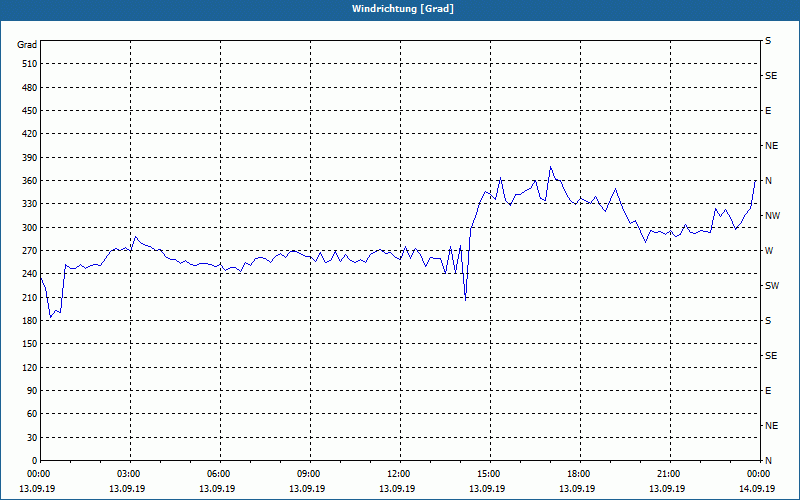The width and height of the screenshot is (800, 500).
Task: Click the 330 value on the left axis
Action: click(x=29, y=204)
